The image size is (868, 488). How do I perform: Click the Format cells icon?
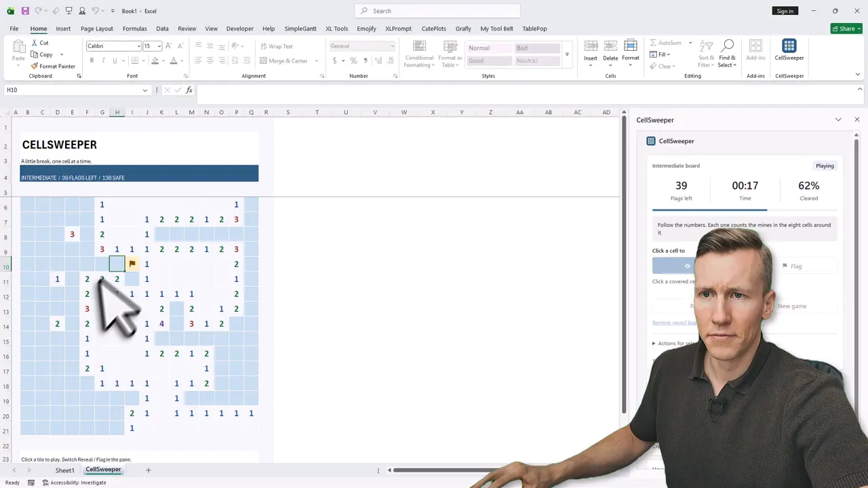[x=631, y=51]
